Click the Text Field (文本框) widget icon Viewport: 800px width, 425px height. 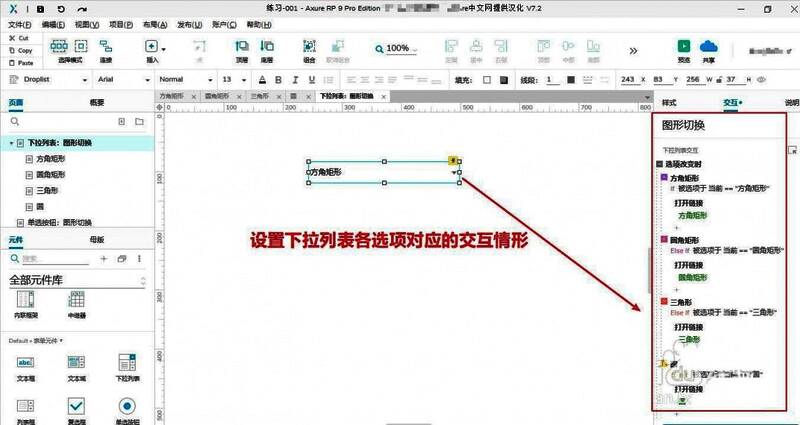(24, 366)
